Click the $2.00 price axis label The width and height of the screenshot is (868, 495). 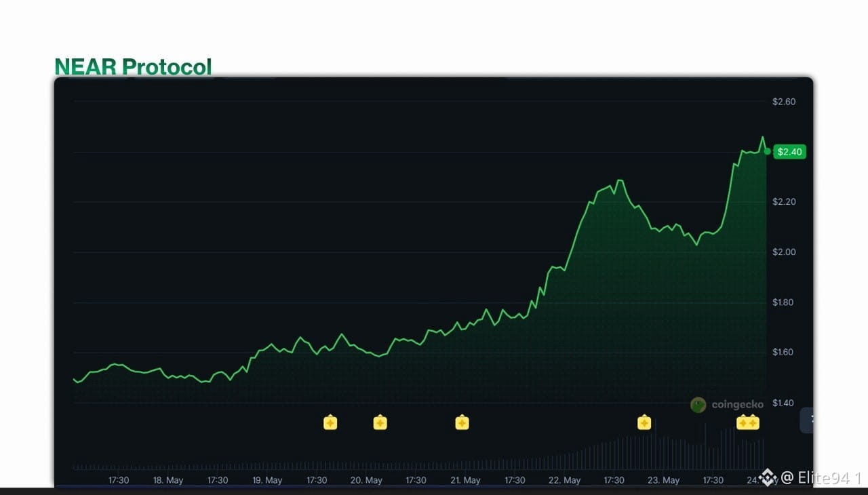click(784, 252)
